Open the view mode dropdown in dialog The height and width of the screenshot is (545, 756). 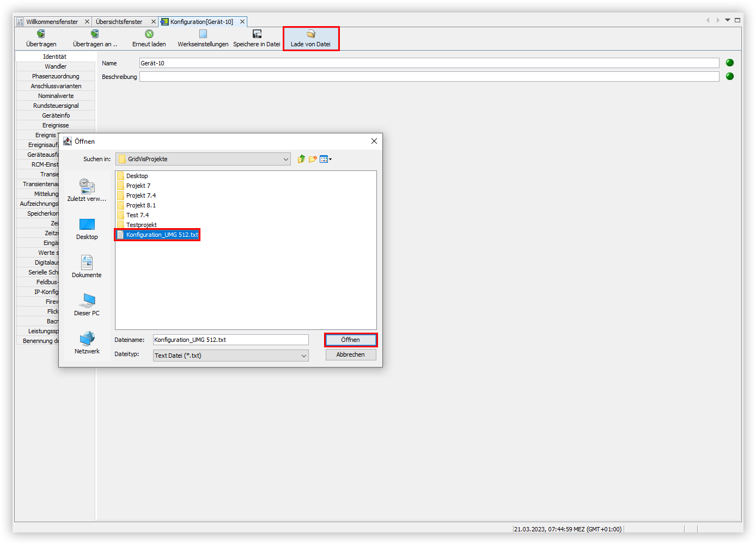[x=326, y=159]
